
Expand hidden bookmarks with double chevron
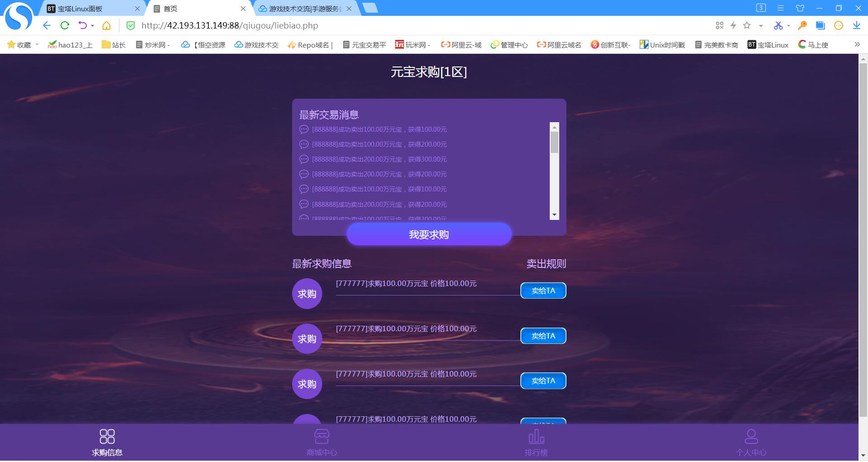click(857, 44)
